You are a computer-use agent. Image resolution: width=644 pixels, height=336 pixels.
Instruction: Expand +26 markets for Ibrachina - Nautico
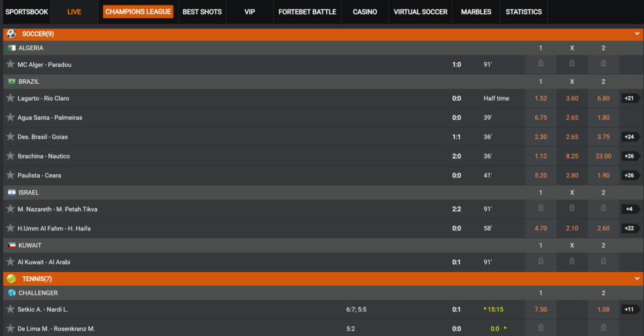tap(630, 156)
